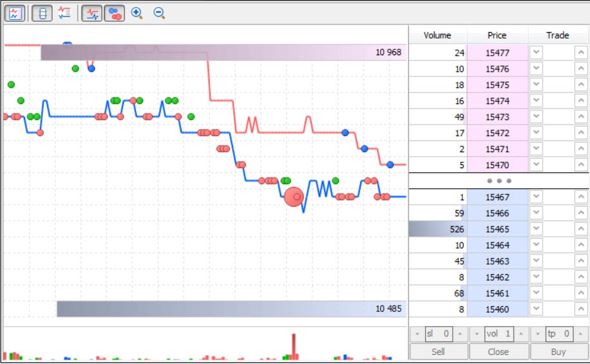Toggle the tick chart display button

pos(15,13)
